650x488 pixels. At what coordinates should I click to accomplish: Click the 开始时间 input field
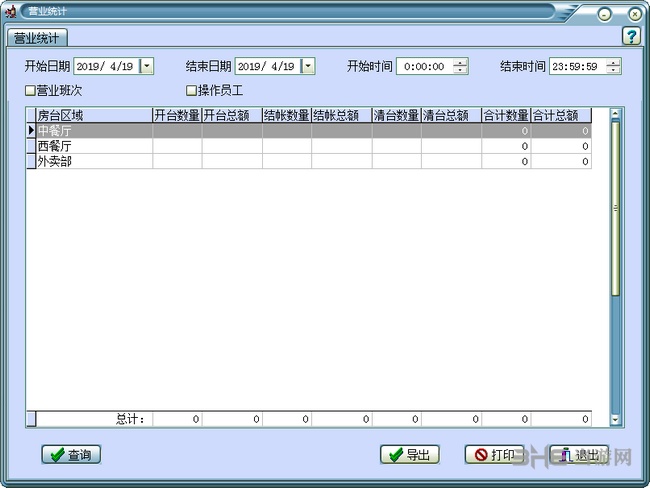coord(425,66)
